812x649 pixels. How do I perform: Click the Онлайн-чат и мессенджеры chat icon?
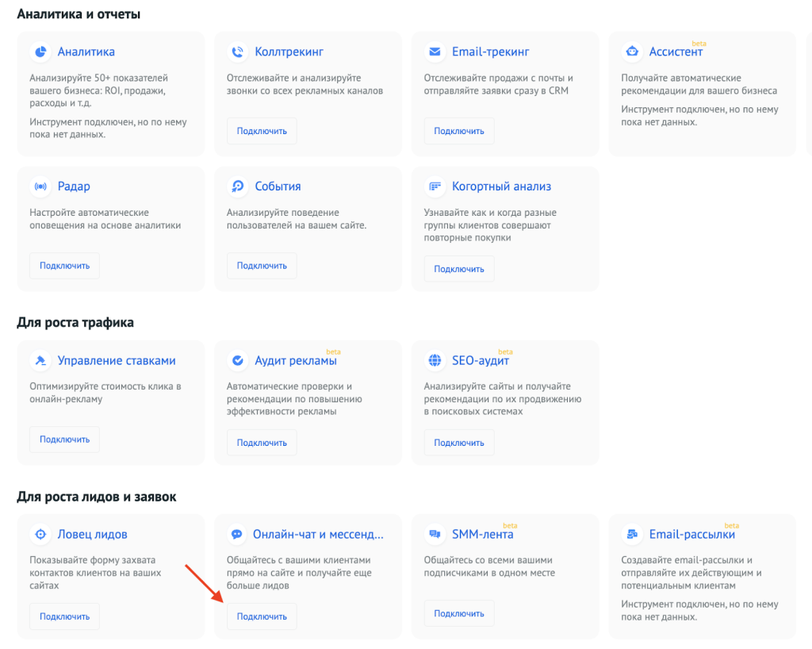click(x=238, y=534)
